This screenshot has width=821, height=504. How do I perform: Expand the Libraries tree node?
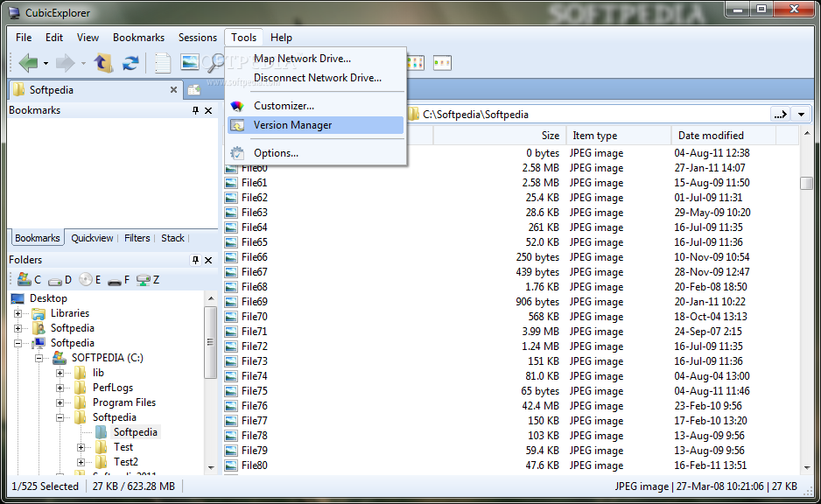tap(18, 313)
